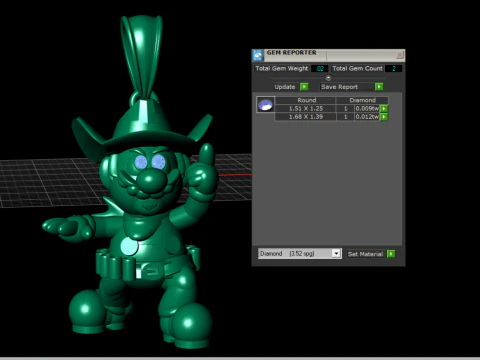Close the Gem Reporter window

point(400,54)
